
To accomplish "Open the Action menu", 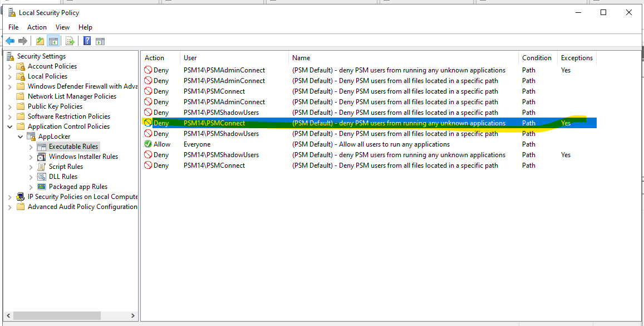I will (x=37, y=27).
